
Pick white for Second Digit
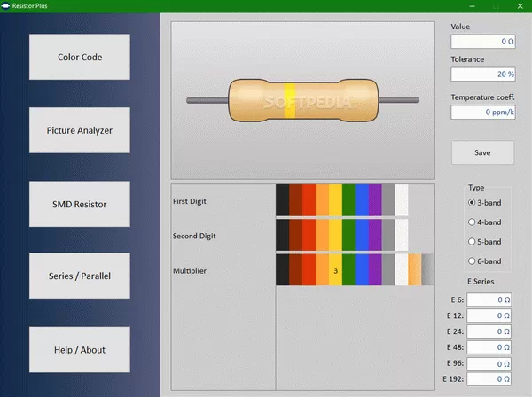(402, 235)
